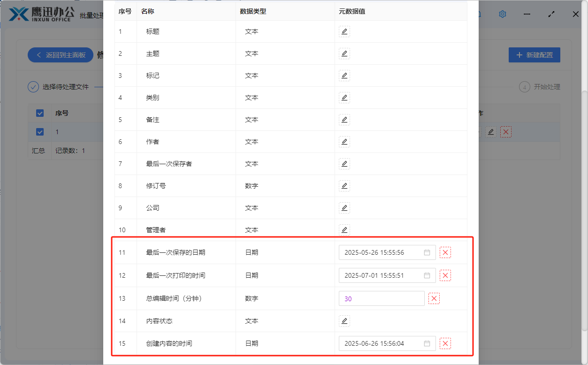This screenshot has height=365, width=588.
Task: Edit metadata value for 类别 row
Action: pyautogui.click(x=344, y=98)
